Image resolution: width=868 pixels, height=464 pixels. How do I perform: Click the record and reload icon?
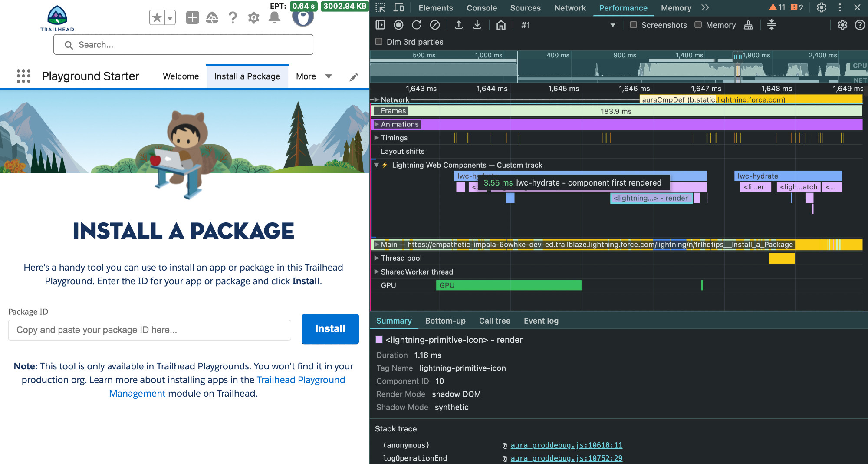(x=417, y=25)
